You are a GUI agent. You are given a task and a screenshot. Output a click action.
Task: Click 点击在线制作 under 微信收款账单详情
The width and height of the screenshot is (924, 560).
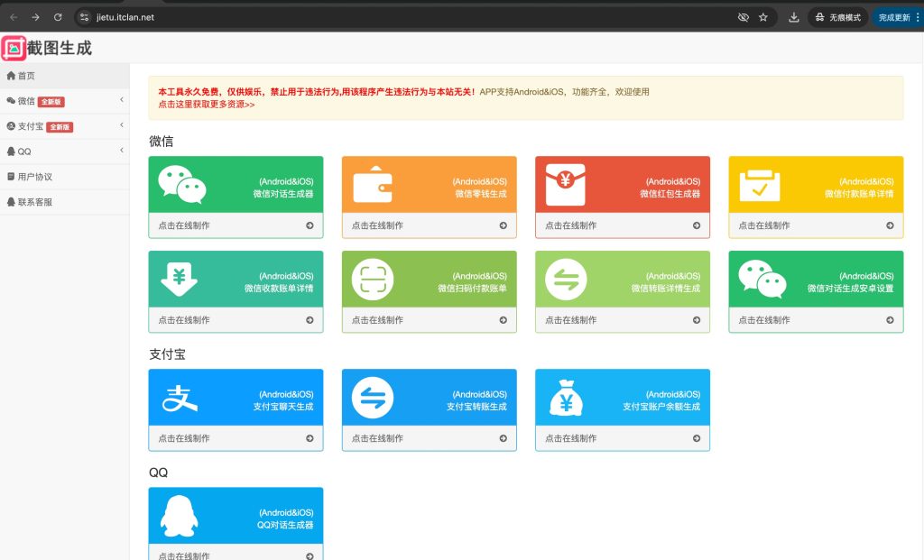click(x=184, y=320)
